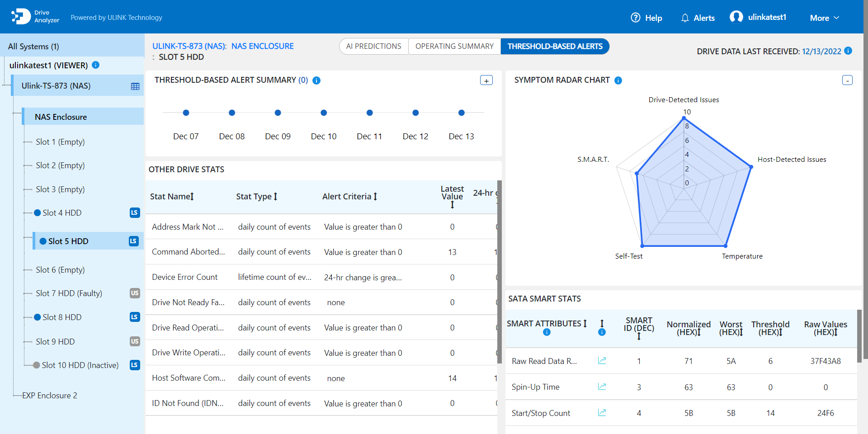This screenshot has width=868, height=434.
Task: Open trend chart icon for Raw Read Data
Action: [602, 361]
